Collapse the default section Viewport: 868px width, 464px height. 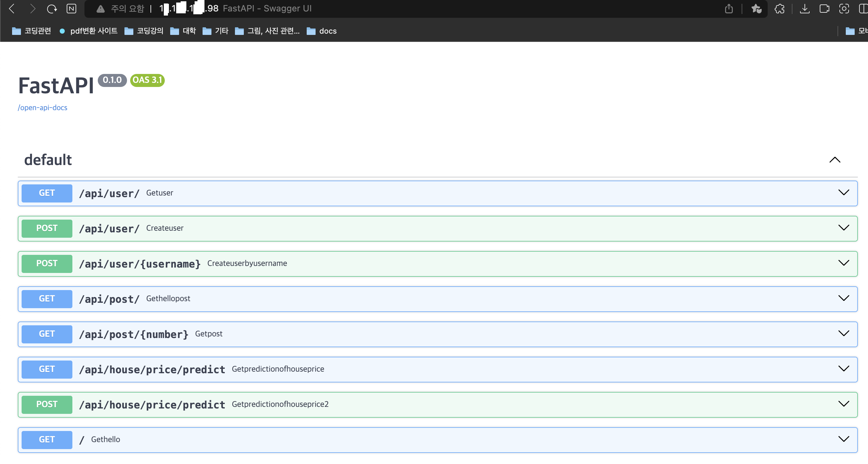[835, 160]
